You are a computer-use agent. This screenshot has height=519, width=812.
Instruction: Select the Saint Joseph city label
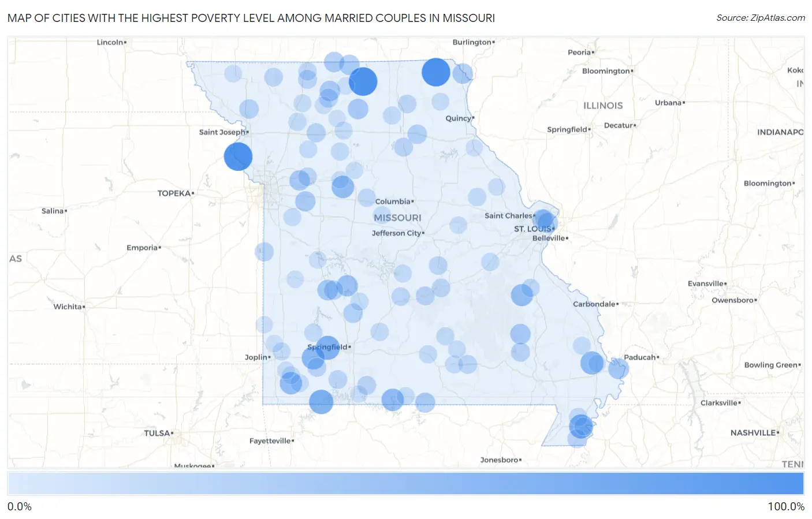[222, 132]
